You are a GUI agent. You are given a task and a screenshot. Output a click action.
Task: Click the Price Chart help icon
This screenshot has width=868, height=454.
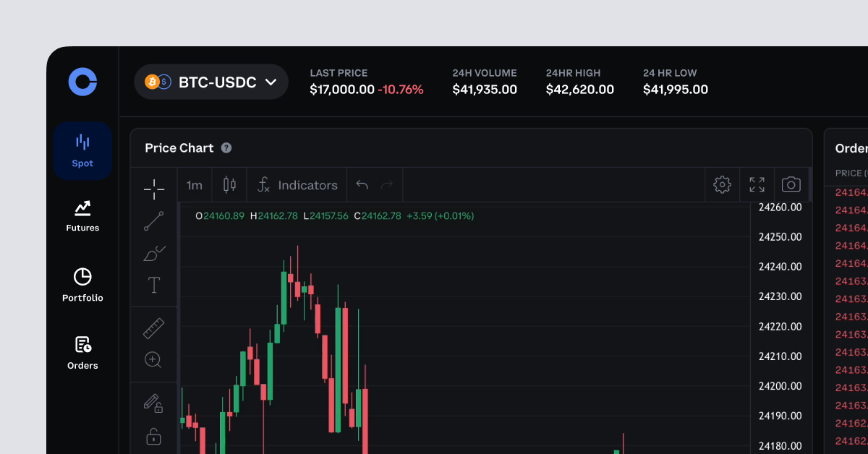click(226, 147)
